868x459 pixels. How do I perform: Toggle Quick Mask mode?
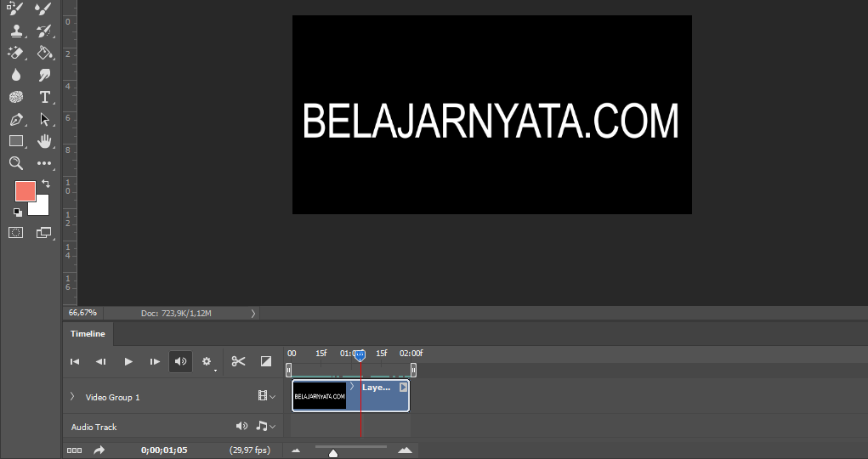[15, 233]
